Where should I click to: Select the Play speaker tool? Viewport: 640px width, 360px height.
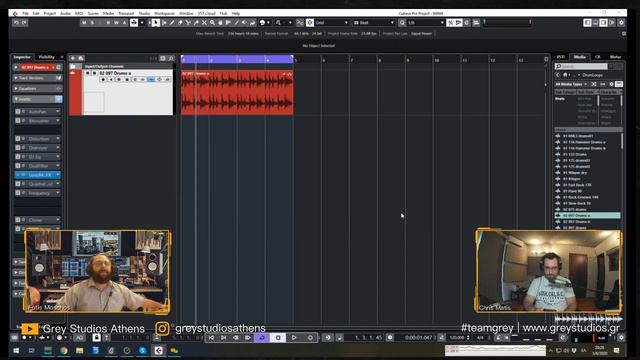[244, 23]
